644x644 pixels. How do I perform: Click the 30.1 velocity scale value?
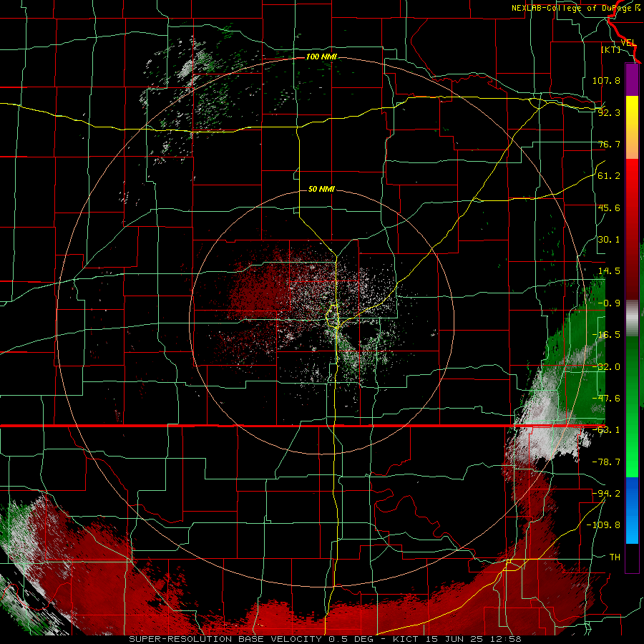[x=609, y=240]
